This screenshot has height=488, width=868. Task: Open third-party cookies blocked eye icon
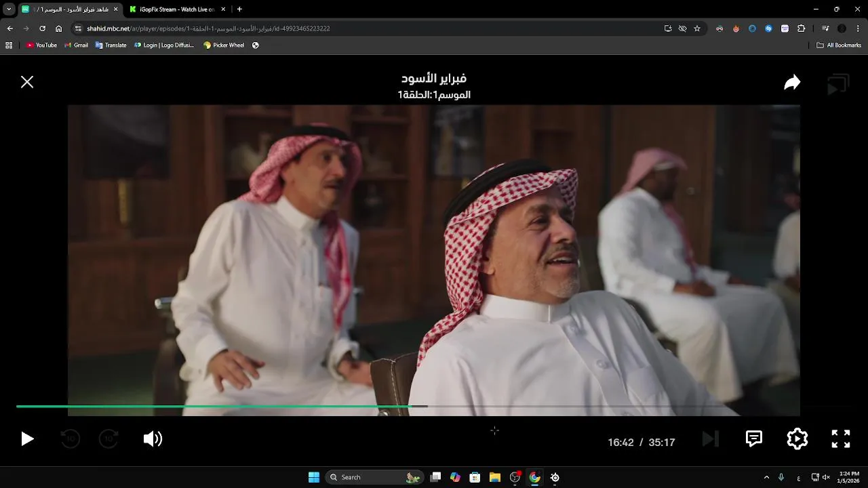[682, 28]
